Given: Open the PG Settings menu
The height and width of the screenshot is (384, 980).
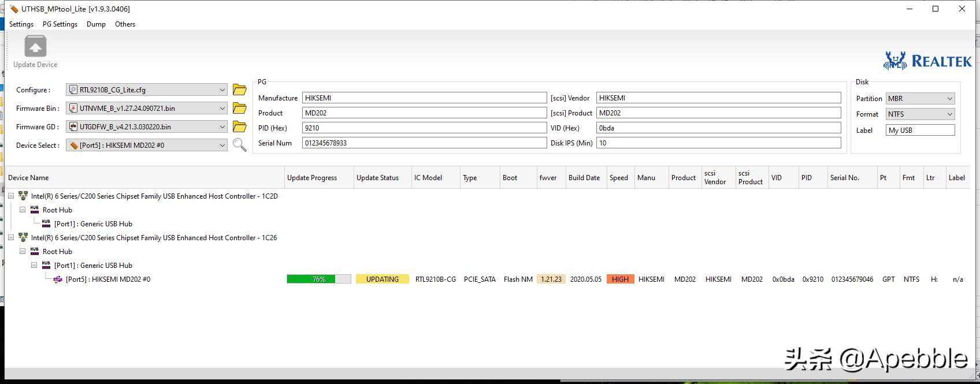Looking at the screenshot, I should click(60, 24).
